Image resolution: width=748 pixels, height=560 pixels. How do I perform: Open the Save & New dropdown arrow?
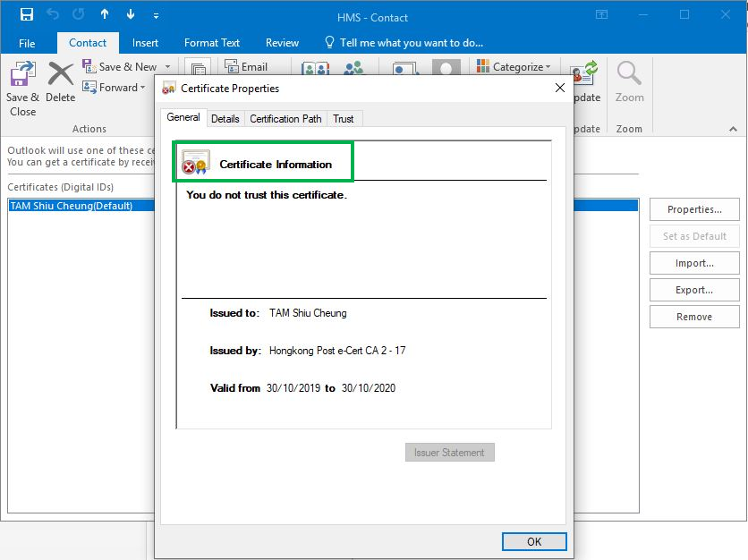point(168,66)
